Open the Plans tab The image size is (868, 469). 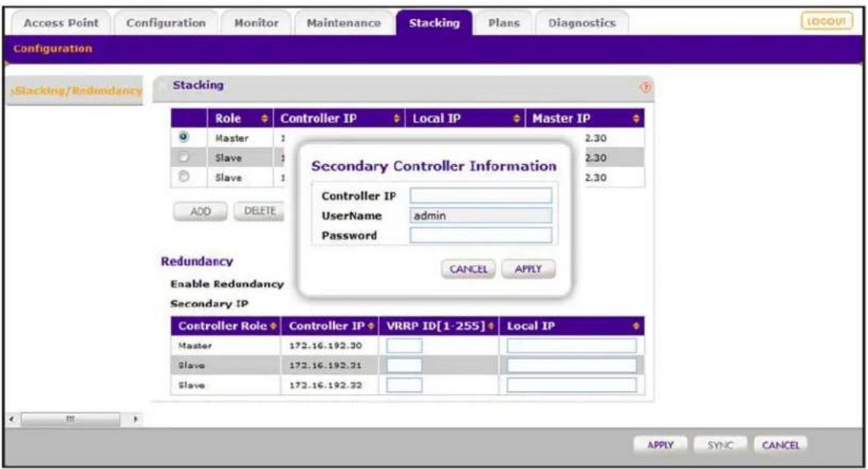(x=503, y=23)
